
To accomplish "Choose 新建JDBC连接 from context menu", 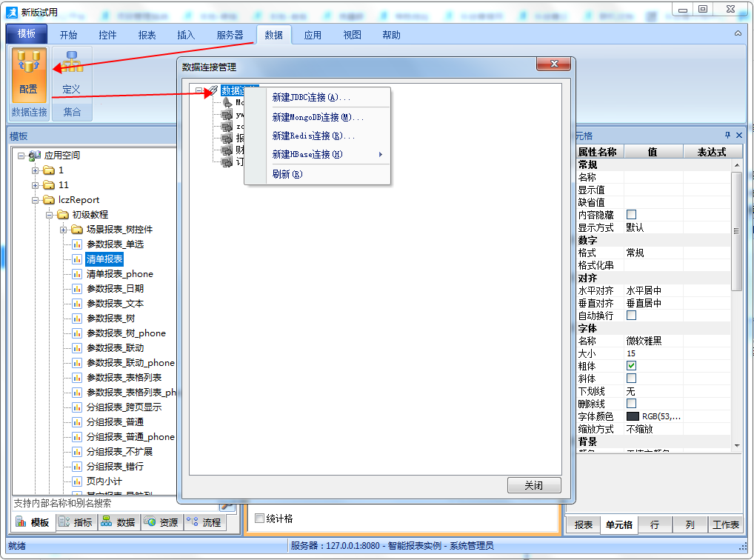I will 311,98.
